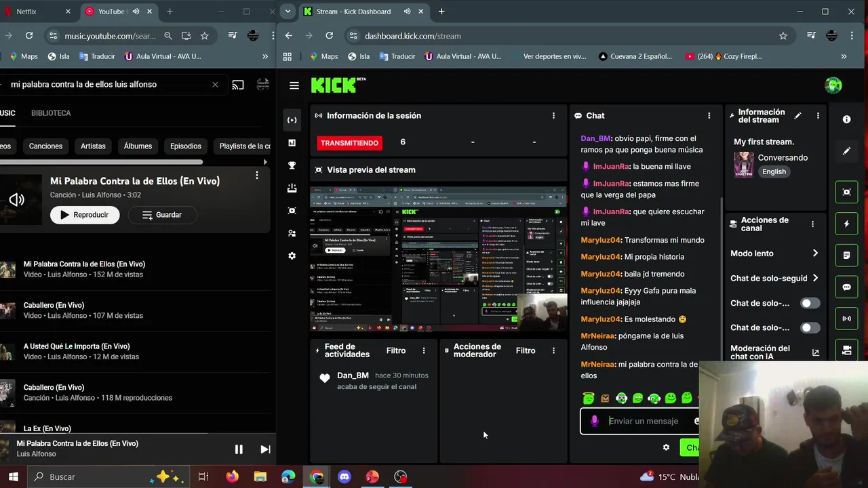
Task: Open the Kick hamburger menu
Action: click(x=294, y=85)
